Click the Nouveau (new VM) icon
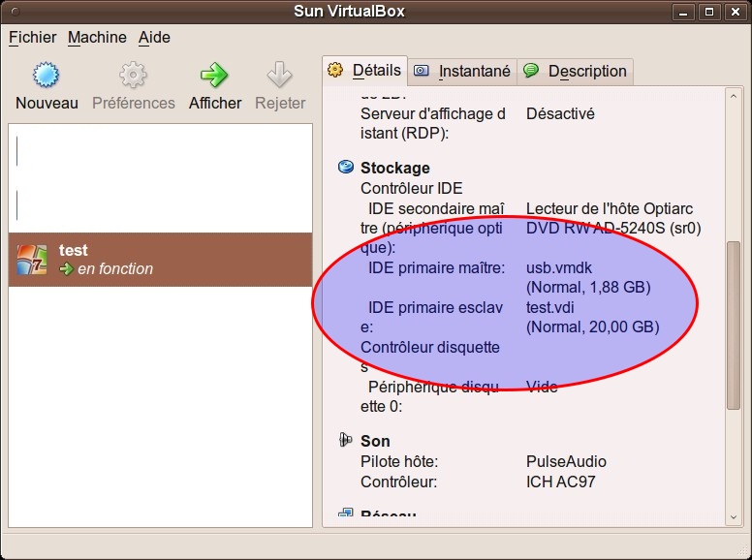 [46, 76]
